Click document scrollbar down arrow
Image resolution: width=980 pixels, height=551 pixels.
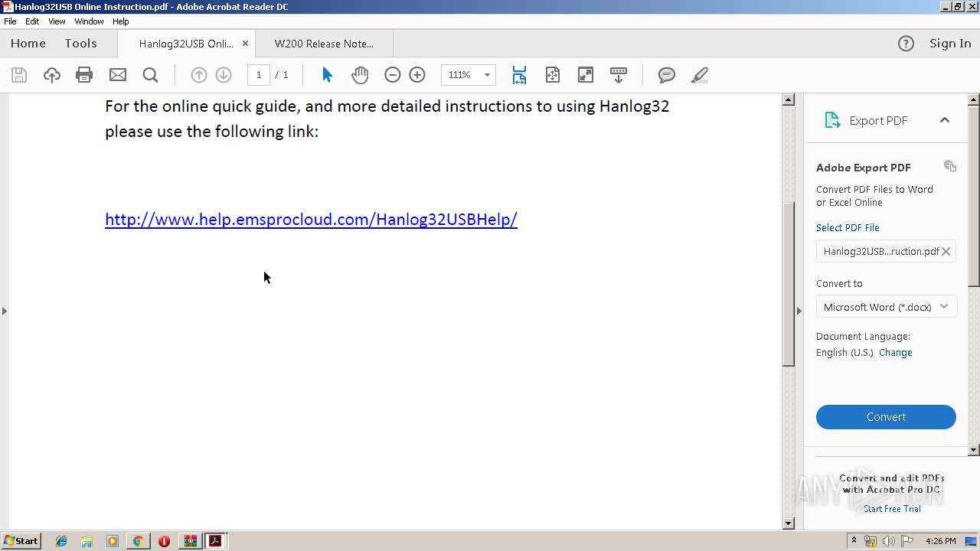(x=789, y=523)
